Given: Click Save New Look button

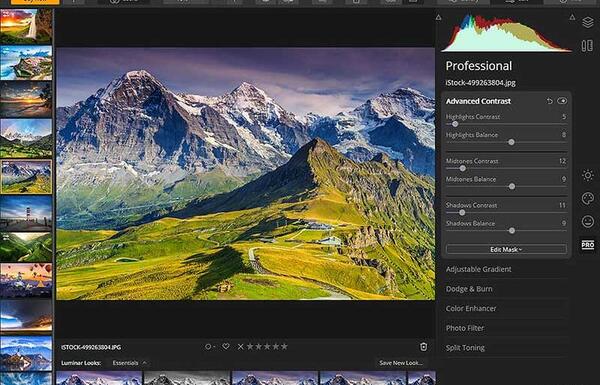Looking at the screenshot, I should pyautogui.click(x=401, y=363).
